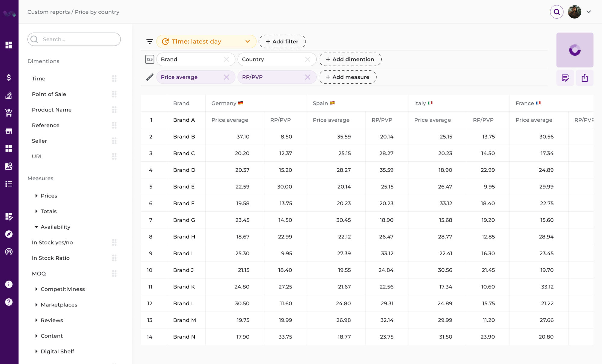The image size is (602, 364).
Task: Open the shopping cart sidebar icon
Action: coord(9,113)
